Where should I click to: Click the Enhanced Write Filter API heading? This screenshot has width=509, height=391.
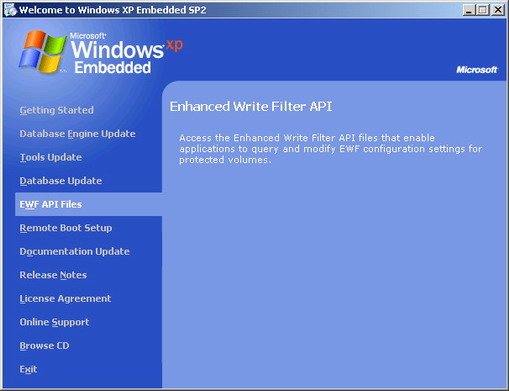point(251,107)
